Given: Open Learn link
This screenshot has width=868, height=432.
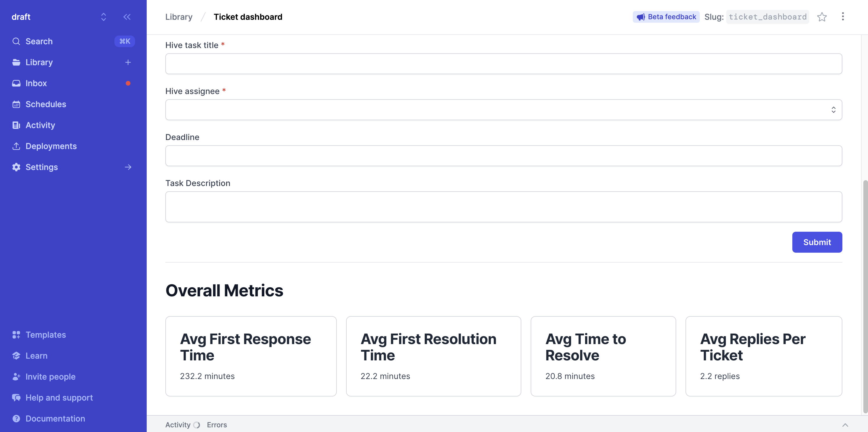Looking at the screenshot, I should coord(36,355).
